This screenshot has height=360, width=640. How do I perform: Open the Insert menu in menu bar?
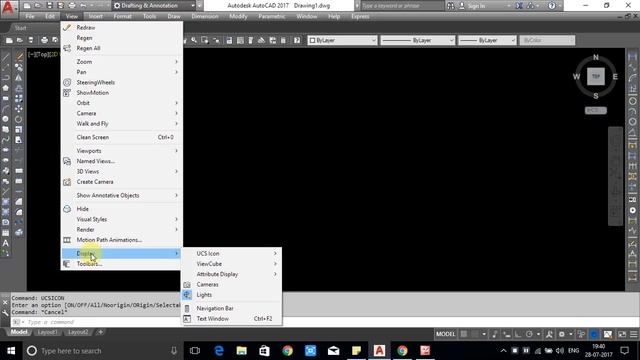tap(96, 16)
